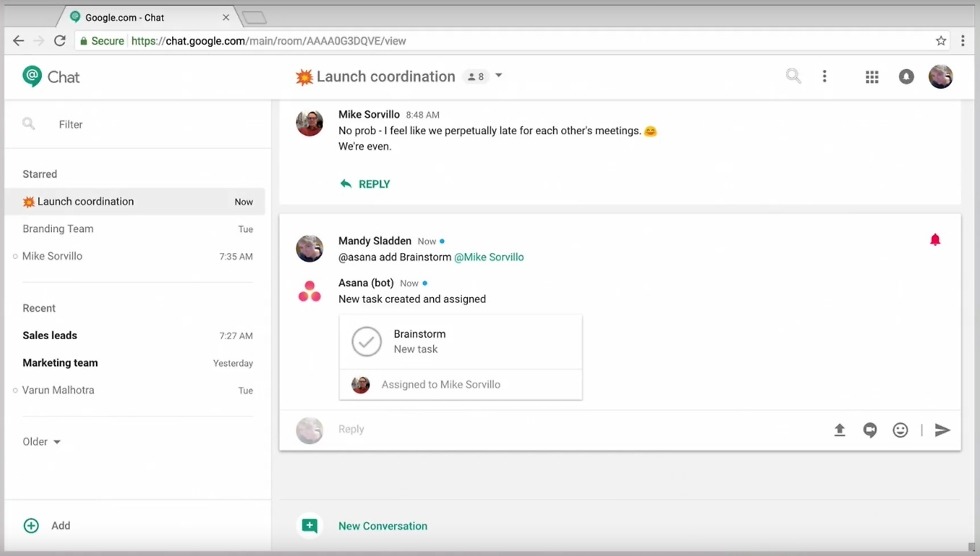Click the filter magnifier icon
The width and height of the screenshot is (980, 556).
point(29,124)
